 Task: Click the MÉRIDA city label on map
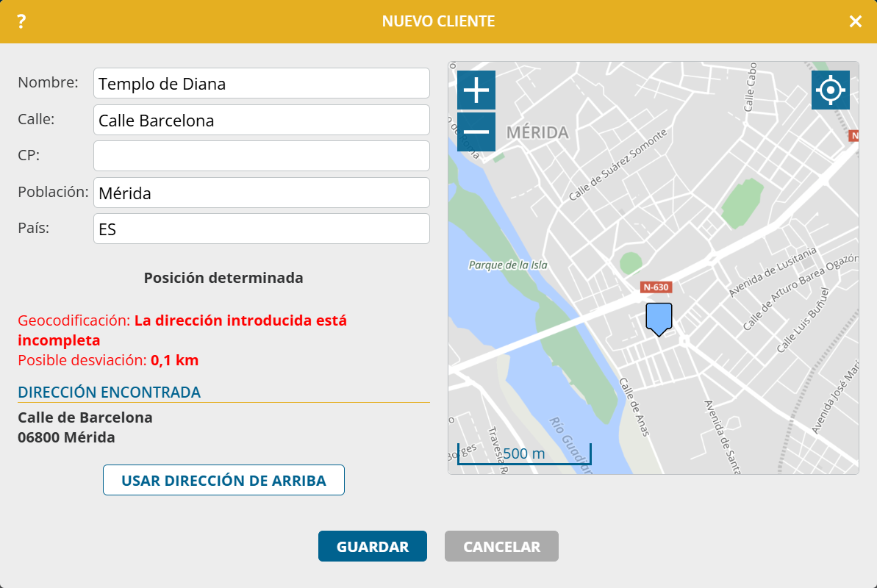tap(537, 133)
